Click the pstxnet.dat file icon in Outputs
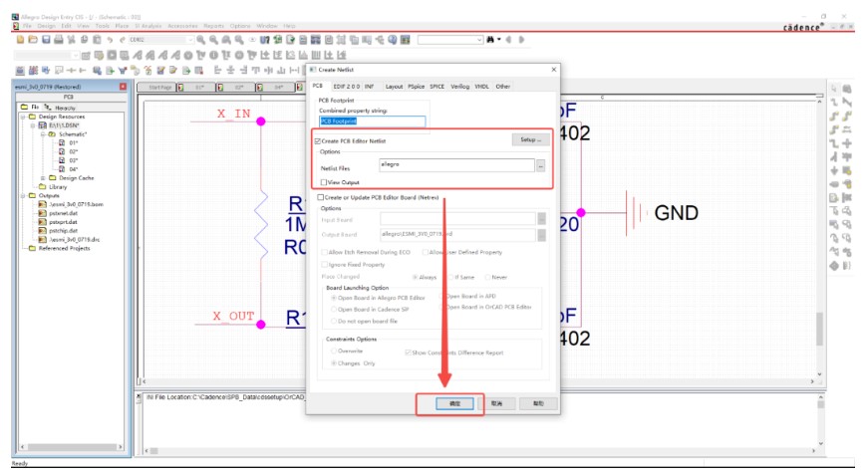 [x=42, y=213]
